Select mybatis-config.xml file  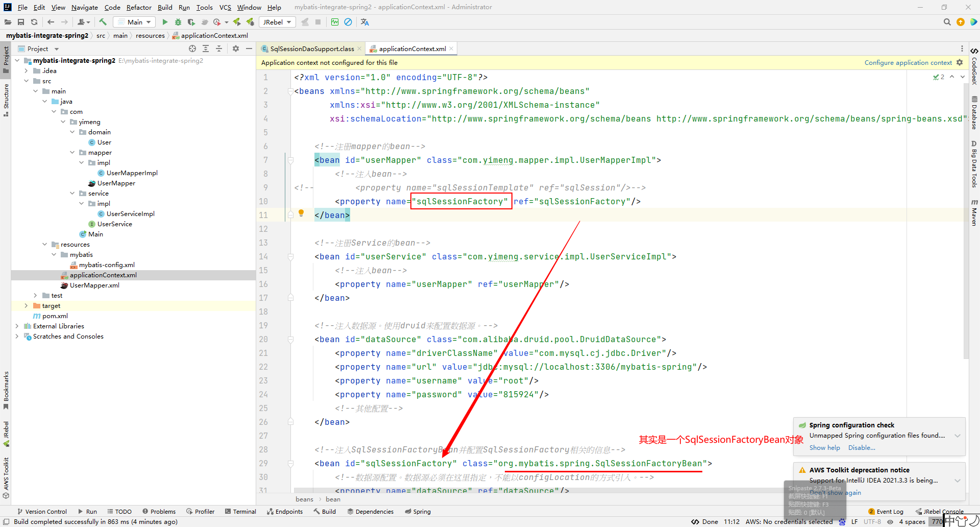point(107,265)
